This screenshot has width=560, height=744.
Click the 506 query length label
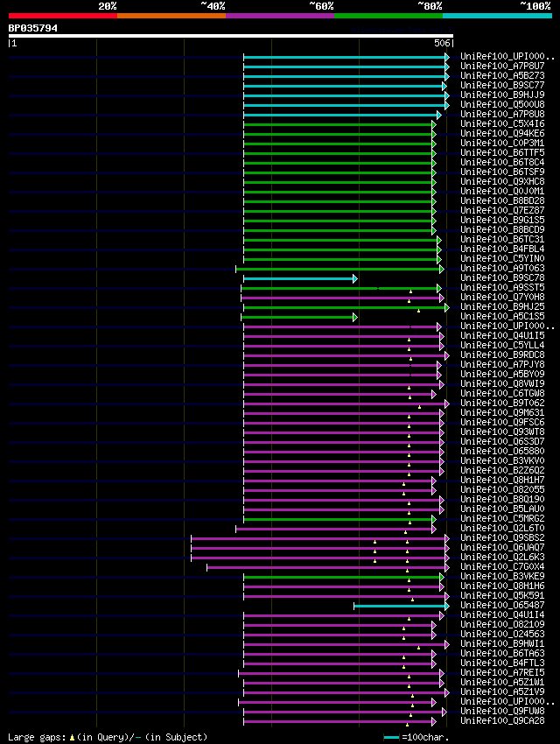coord(442,43)
